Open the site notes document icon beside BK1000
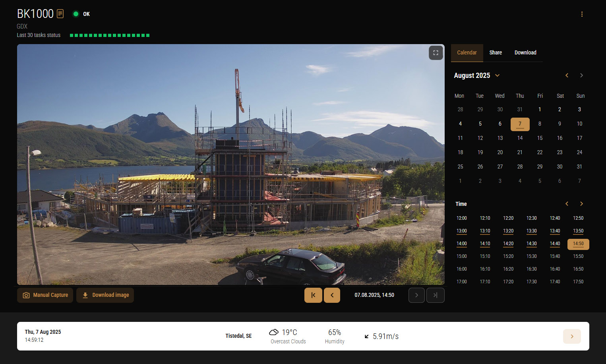The width and height of the screenshot is (606, 364). (60, 14)
